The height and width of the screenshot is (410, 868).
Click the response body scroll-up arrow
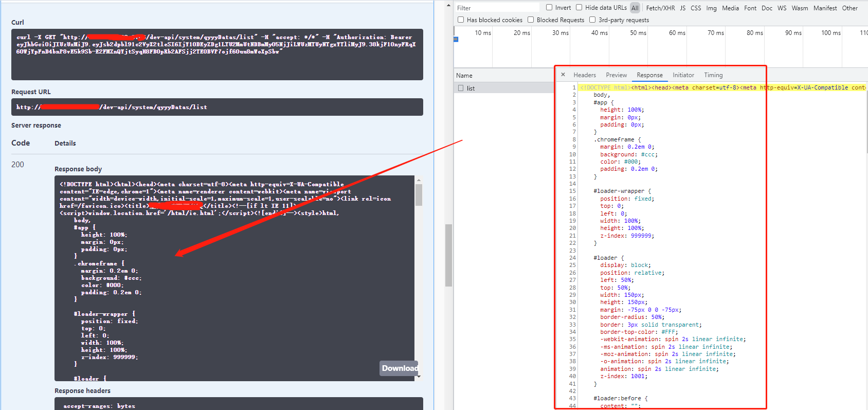pyautogui.click(x=419, y=180)
